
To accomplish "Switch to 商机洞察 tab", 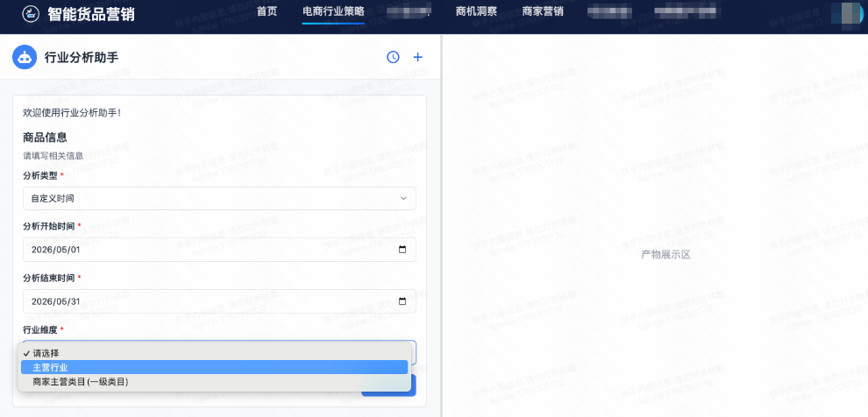I will (476, 11).
